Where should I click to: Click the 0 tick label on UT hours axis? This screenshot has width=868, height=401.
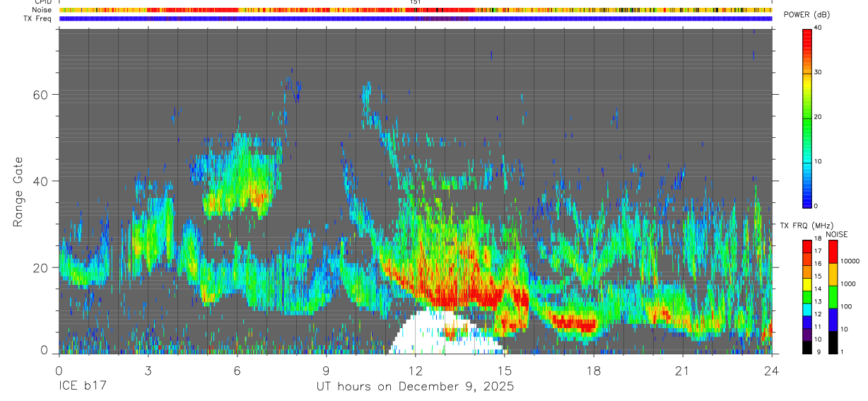pos(59,370)
